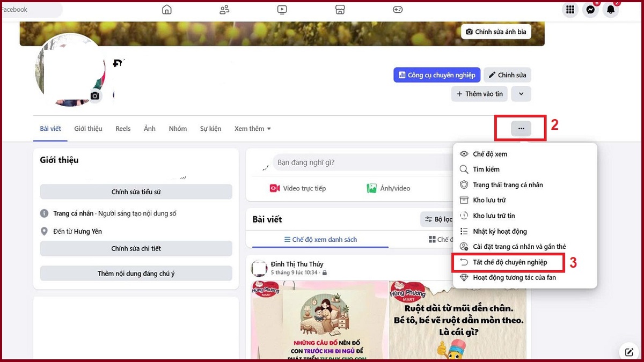Viewport: 644px width, 362px height.
Task: Click the archive box icon for Kho lưu trữ
Action: 464,200
